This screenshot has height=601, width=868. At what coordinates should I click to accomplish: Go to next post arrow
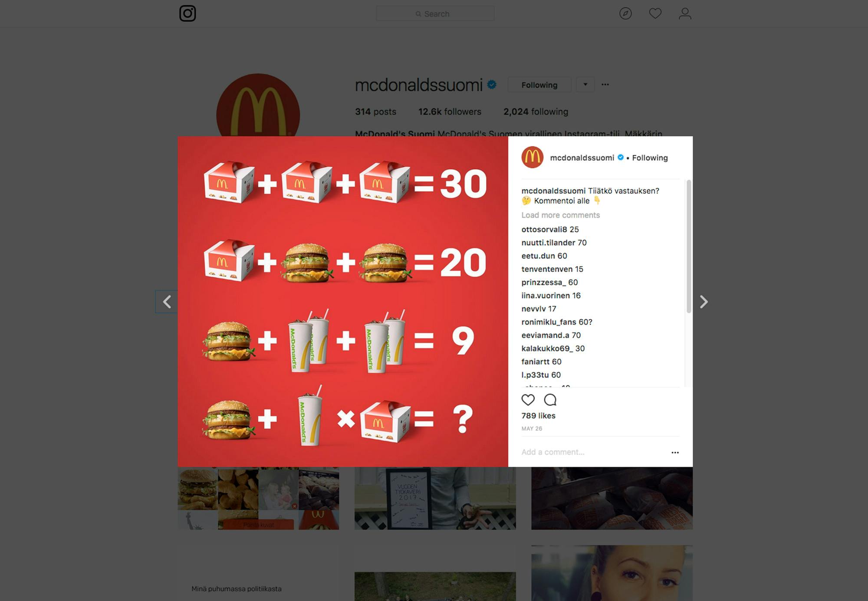click(x=704, y=302)
